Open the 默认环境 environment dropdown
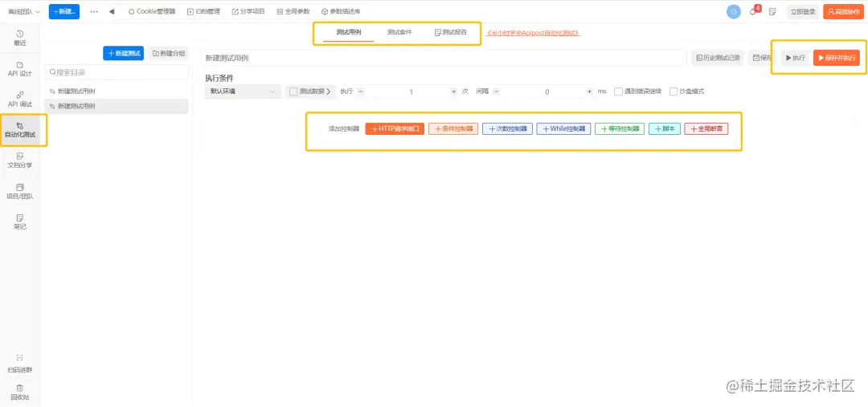 tap(243, 92)
